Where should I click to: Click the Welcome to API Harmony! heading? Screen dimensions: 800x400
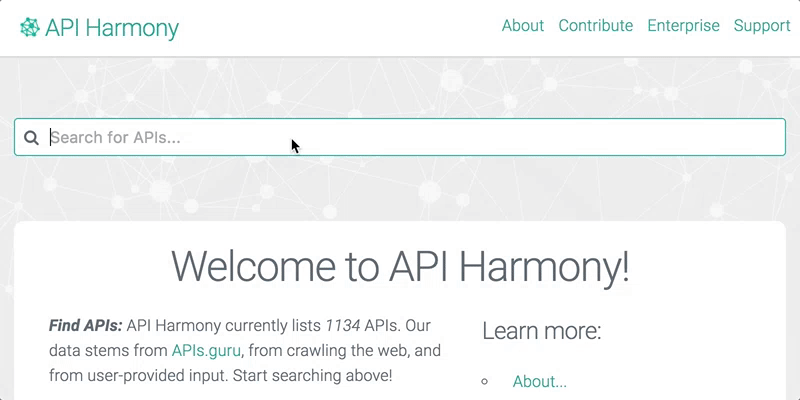[x=400, y=266]
